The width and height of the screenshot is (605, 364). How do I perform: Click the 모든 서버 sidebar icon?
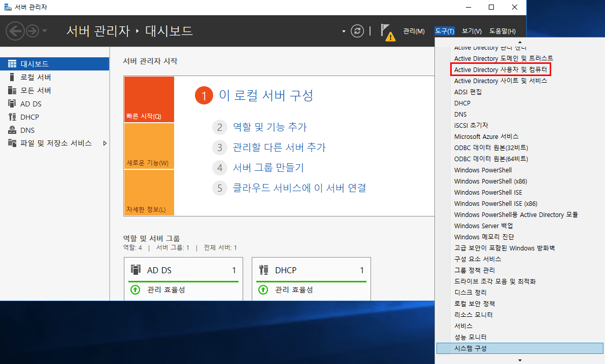tap(12, 90)
